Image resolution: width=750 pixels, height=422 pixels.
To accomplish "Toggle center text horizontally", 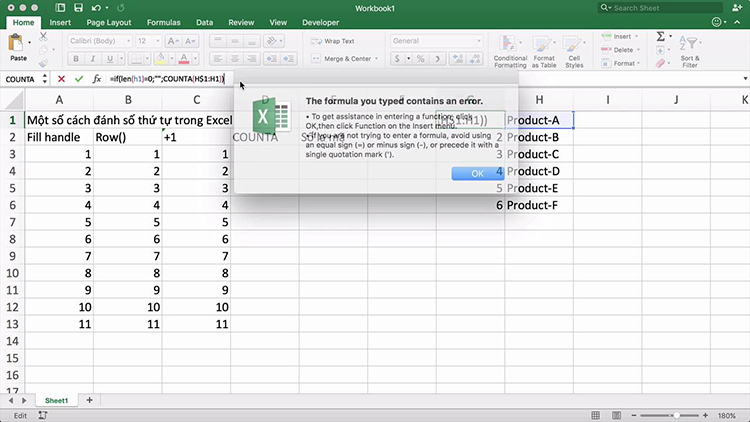I will click(235, 58).
